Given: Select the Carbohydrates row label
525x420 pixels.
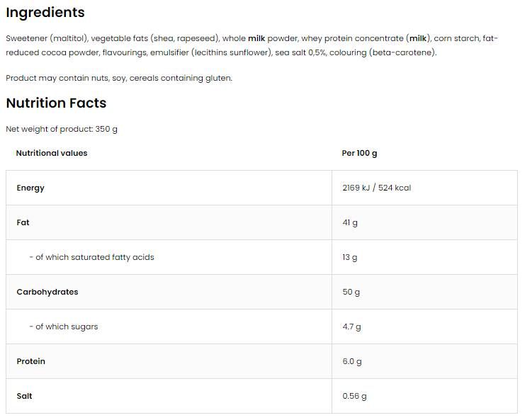Looking at the screenshot, I should point(47,292).
